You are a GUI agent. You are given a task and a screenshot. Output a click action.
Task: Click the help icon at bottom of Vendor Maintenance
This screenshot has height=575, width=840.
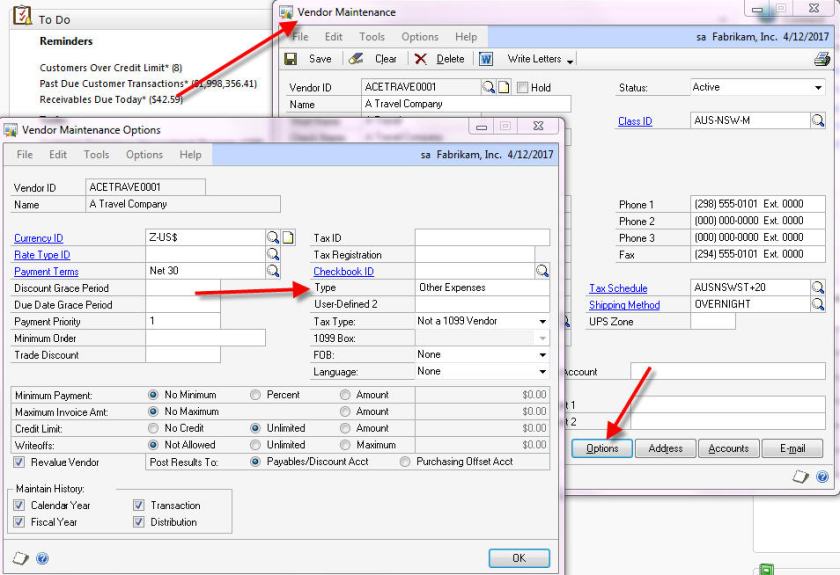tap(822, 476)
